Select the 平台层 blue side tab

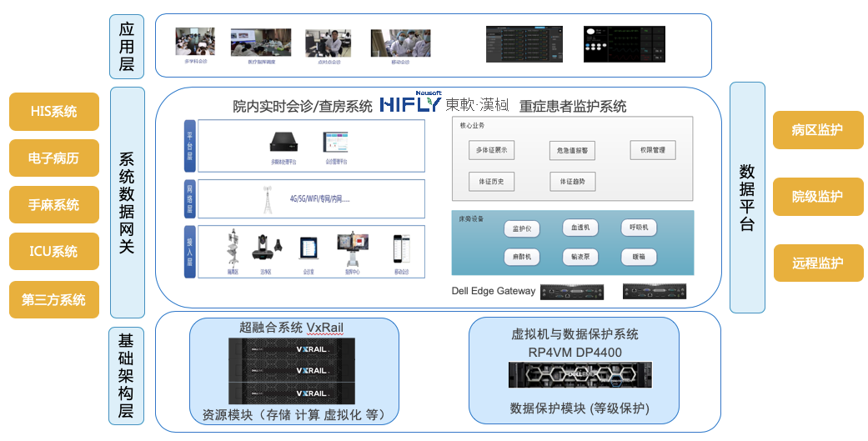[190, 146]
